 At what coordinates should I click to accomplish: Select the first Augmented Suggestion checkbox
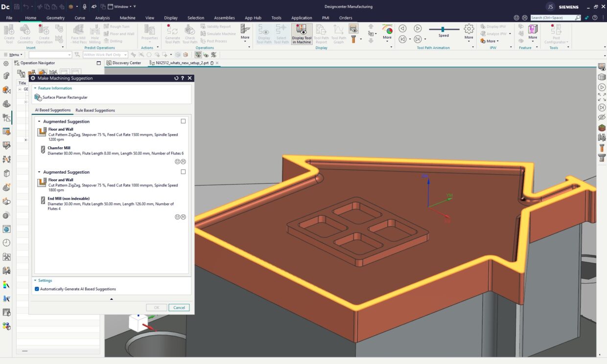tap(183, 121)
